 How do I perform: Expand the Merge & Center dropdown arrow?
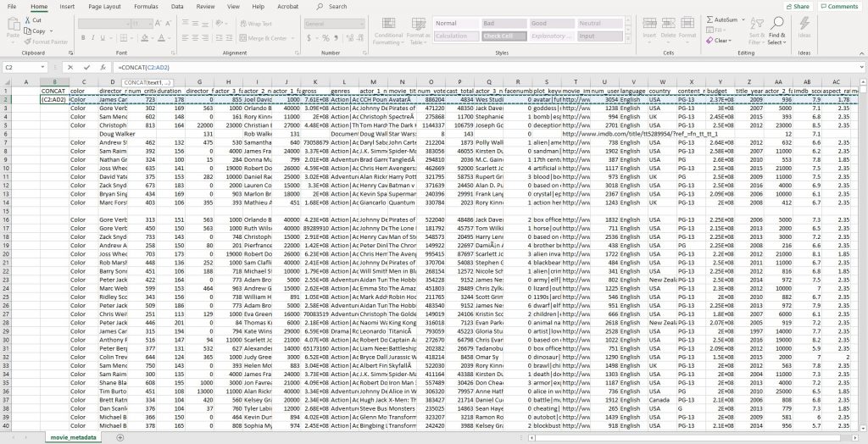[293, 38]
